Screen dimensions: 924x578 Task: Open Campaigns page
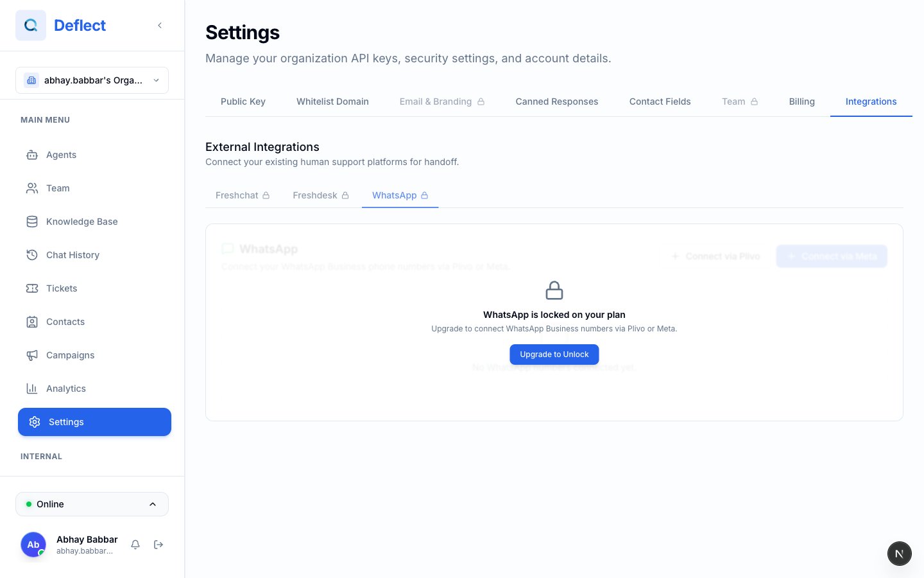coord(94,355)
